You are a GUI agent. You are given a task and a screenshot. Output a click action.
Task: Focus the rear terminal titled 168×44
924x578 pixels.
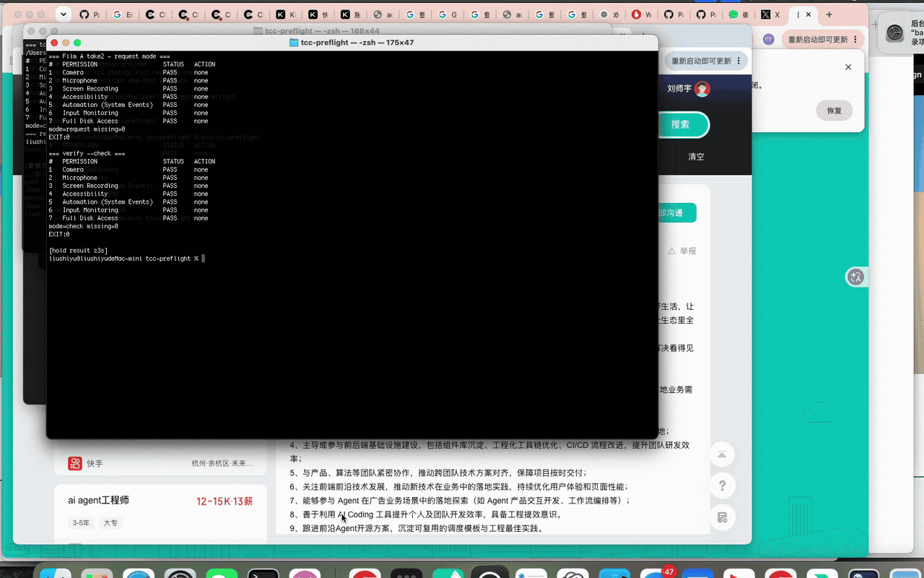[x=317, y=31]
